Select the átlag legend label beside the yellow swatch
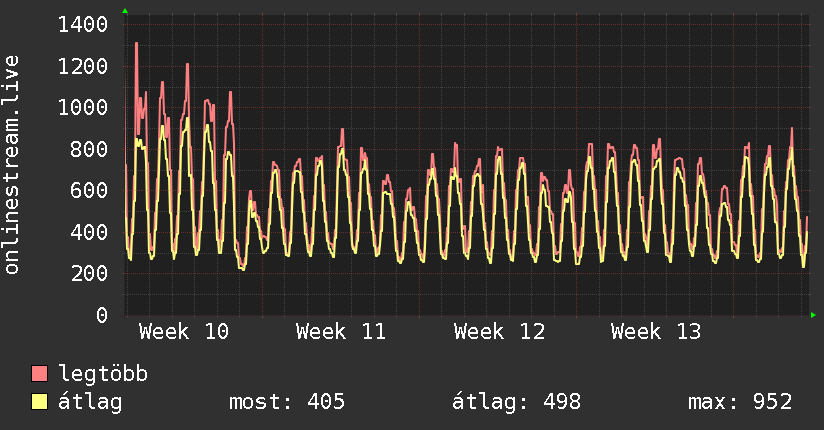 90,402
